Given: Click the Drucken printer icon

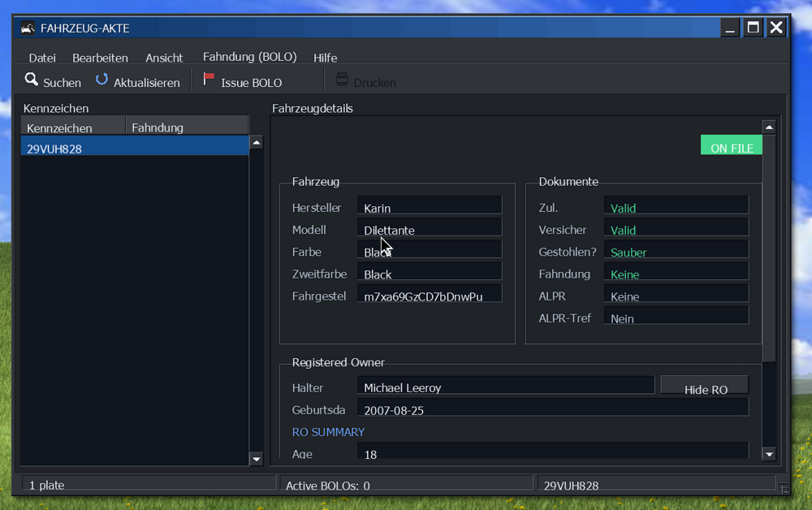Looking at the screenshot, I should pyautogui.click(x=342, y=80).
